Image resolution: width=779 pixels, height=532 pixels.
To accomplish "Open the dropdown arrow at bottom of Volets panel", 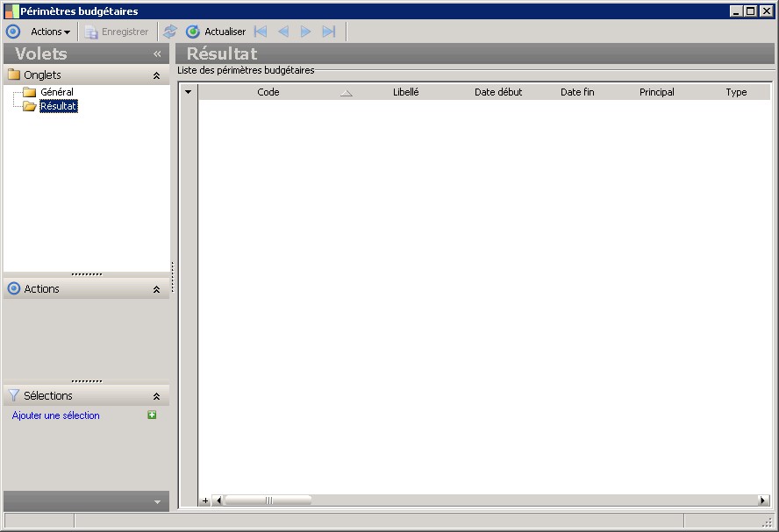I will 157,501.
